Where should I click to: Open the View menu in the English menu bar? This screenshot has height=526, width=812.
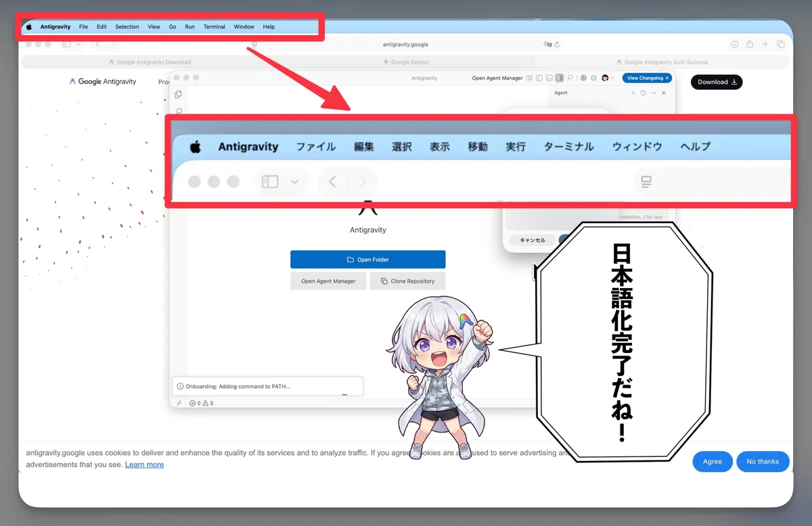point(154,27)
